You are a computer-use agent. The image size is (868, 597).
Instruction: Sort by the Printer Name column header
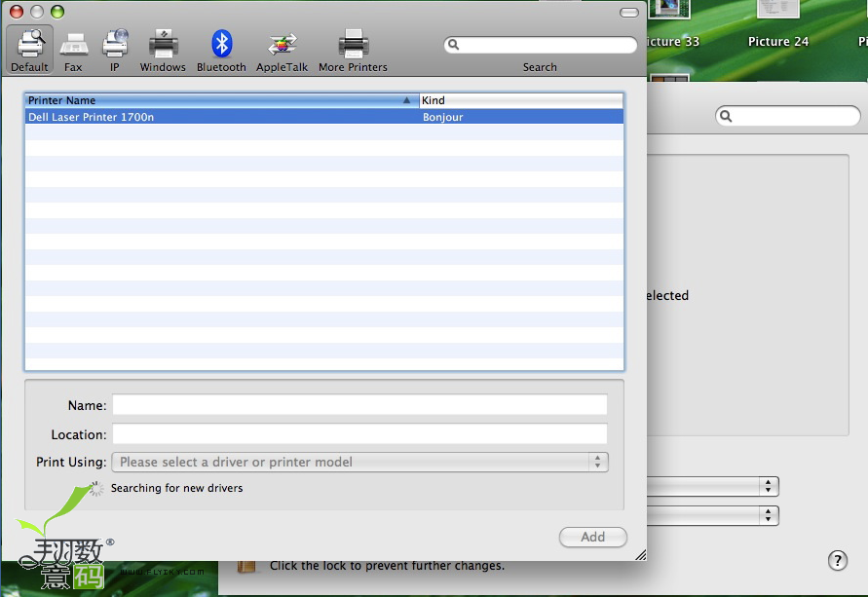(221, 100)
